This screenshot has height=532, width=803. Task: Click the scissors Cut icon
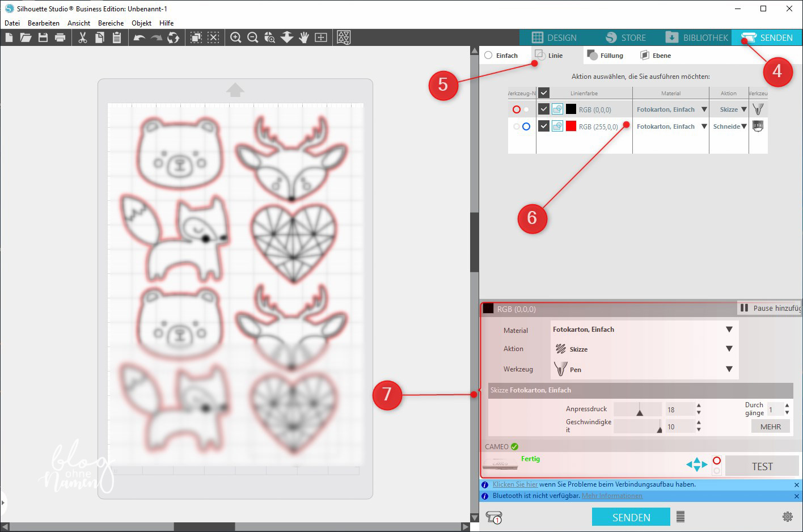click(x=82, y=37)
